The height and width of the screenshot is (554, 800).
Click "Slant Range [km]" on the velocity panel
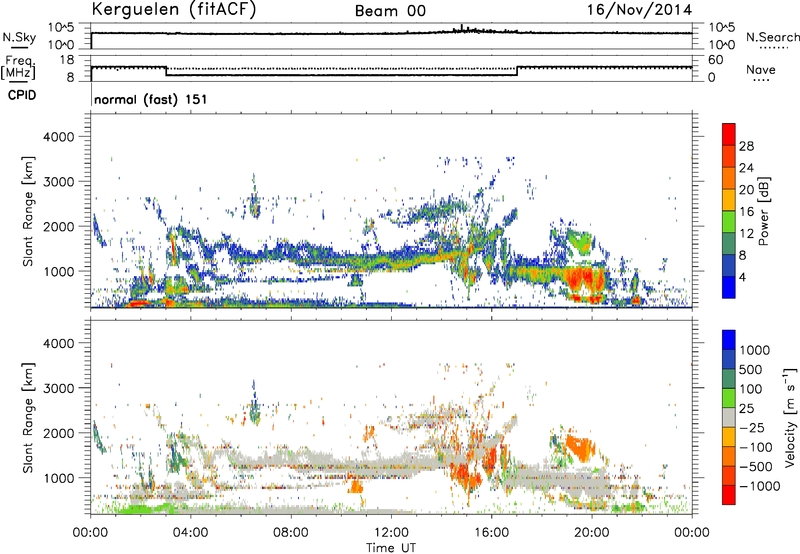click(x=28, y=418)
